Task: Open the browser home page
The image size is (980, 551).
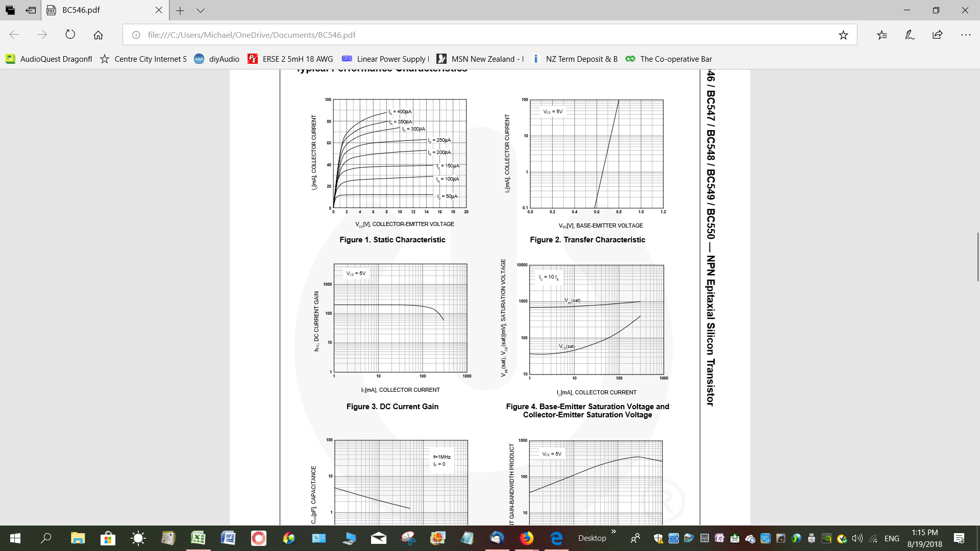Action: 98,35
